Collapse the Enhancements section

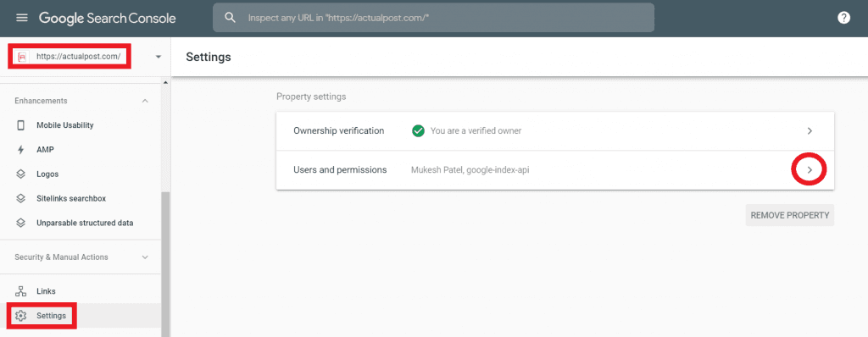click(145, 101)
